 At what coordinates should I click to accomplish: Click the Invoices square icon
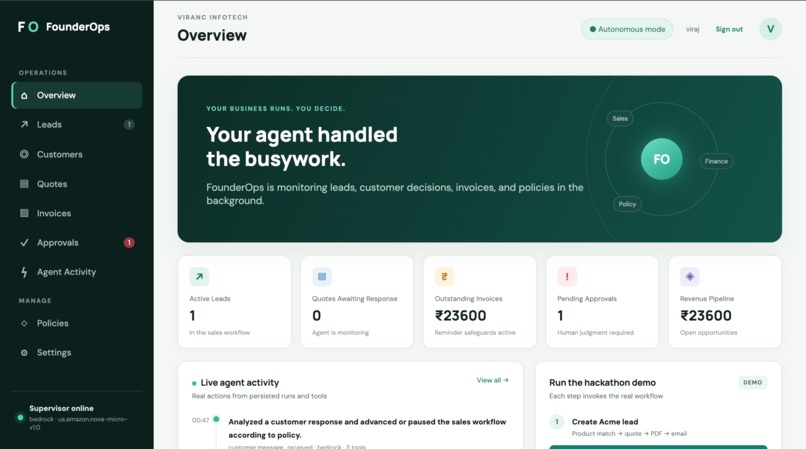(24, 213)
